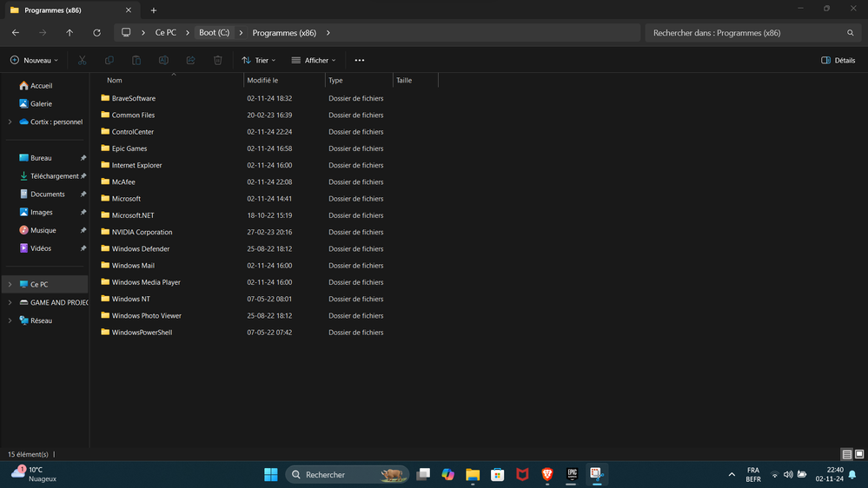Launch Epic Games from the taskbar
Viewport: 868px width, 488px height.
[x=572, y=474]
